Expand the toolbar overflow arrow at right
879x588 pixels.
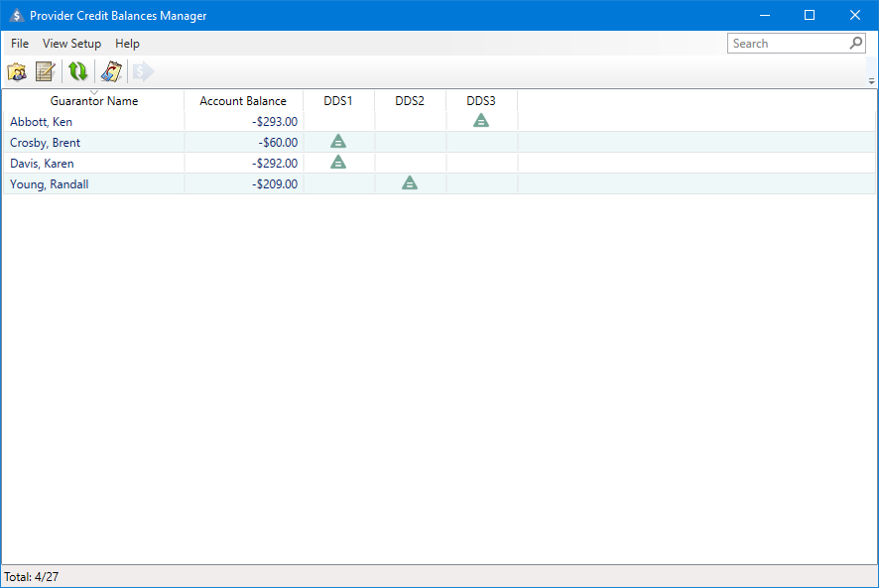(x=871, y=81)
